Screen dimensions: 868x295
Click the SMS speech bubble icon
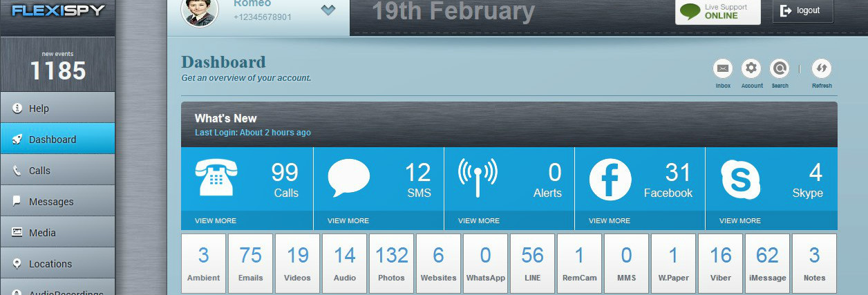pyautogui.click(x=348, y=178)
